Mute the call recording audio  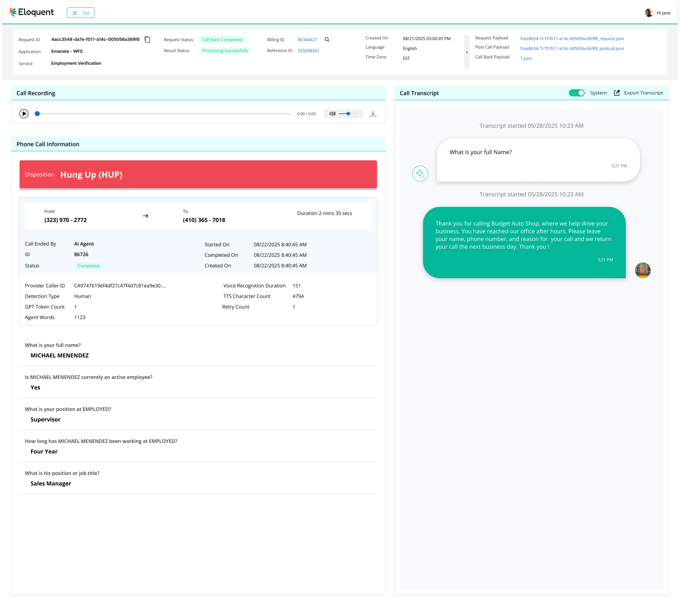tap(332, 114)
